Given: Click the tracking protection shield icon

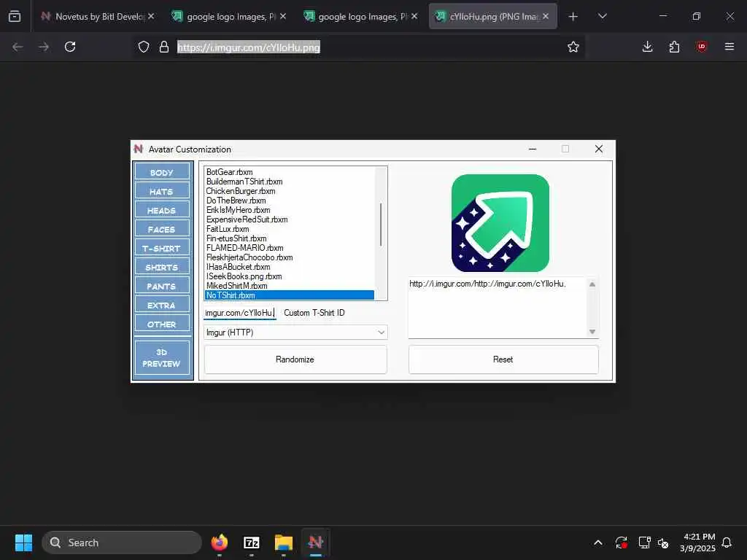Looking at the screenshot, I should (144, 47).
